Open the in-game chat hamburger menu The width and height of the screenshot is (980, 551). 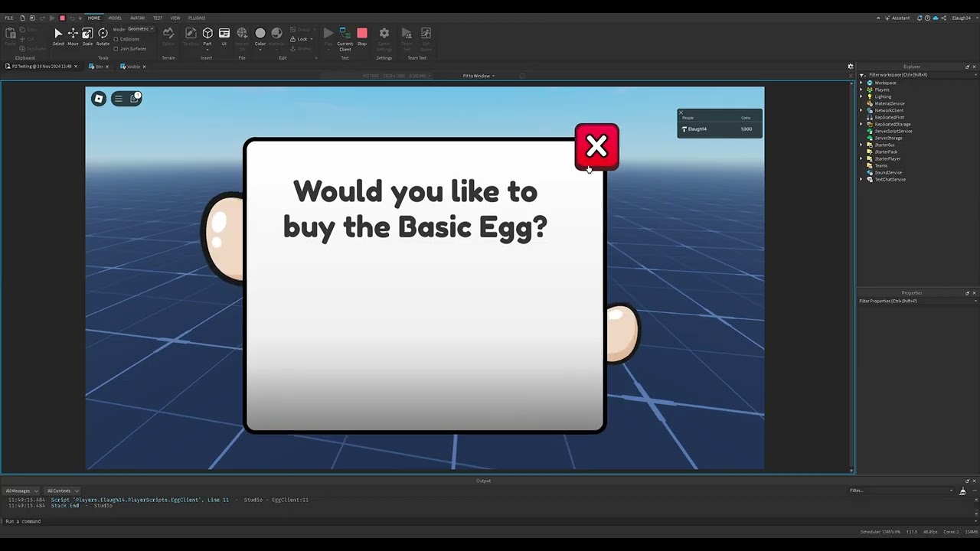coord(119,98)
